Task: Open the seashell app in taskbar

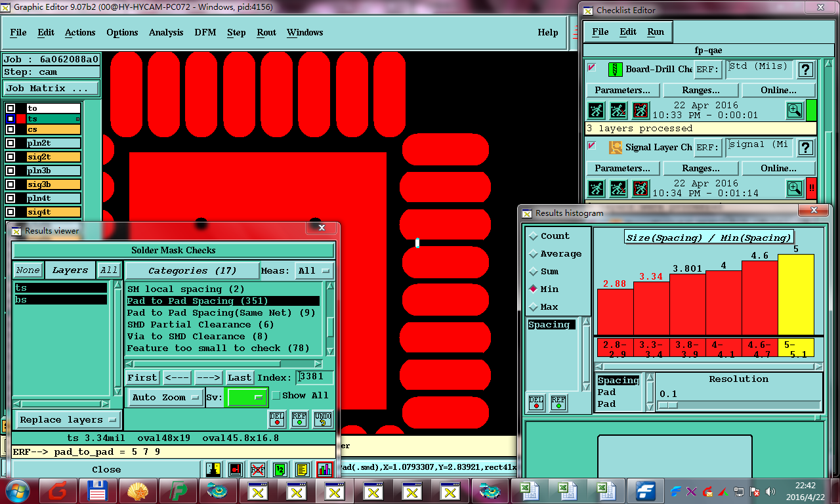Action: click(x=136, y=491)
